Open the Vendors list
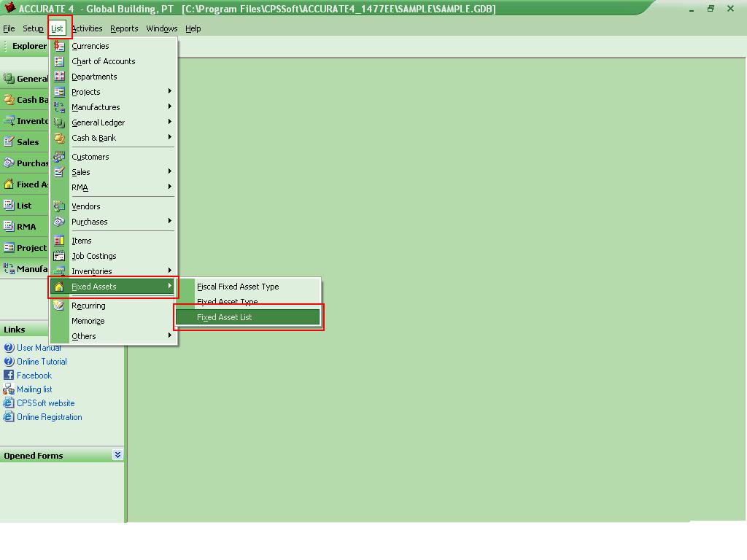The image size is (747, 560). [85, 206]
